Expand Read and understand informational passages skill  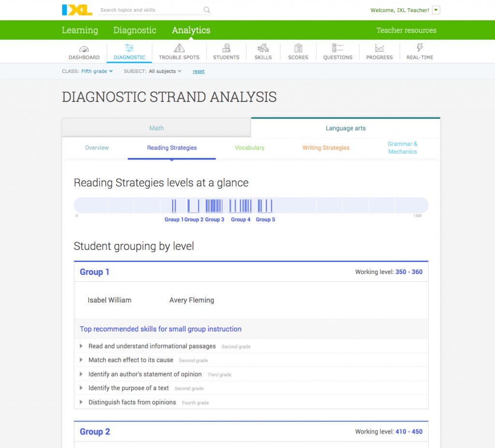[x=152, y=346]
